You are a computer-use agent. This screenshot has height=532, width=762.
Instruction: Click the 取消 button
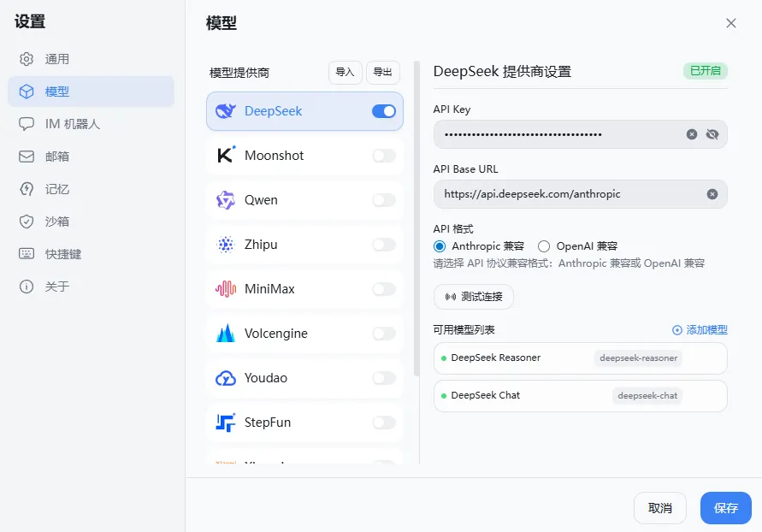point(660,508)
